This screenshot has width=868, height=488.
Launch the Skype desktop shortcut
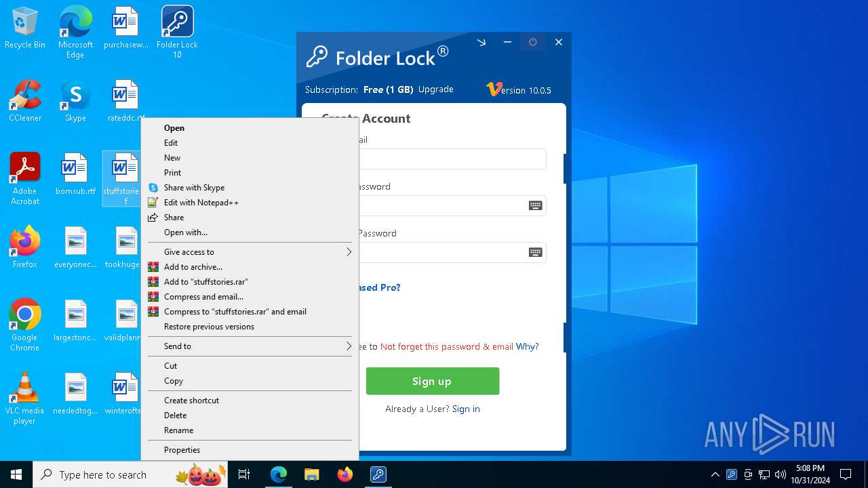[x=75, y=102]
